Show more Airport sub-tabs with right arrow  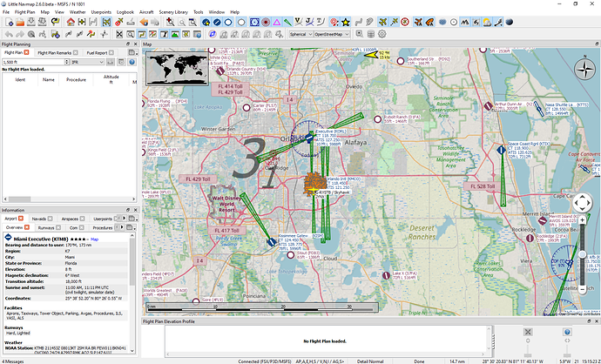[x=122, y=227]
